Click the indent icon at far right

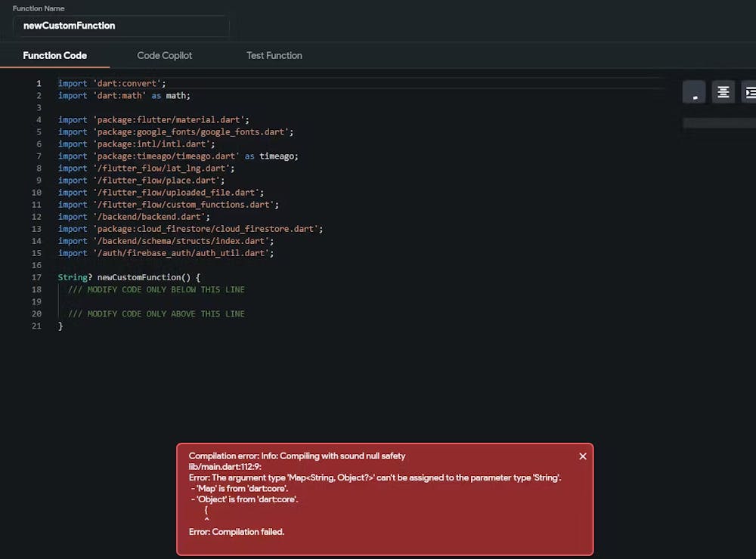749,92
